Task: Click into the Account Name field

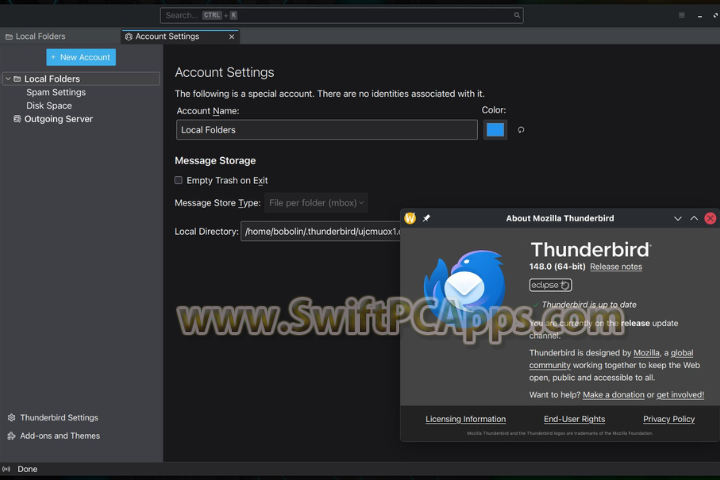Action: click(x=326, y=130)
